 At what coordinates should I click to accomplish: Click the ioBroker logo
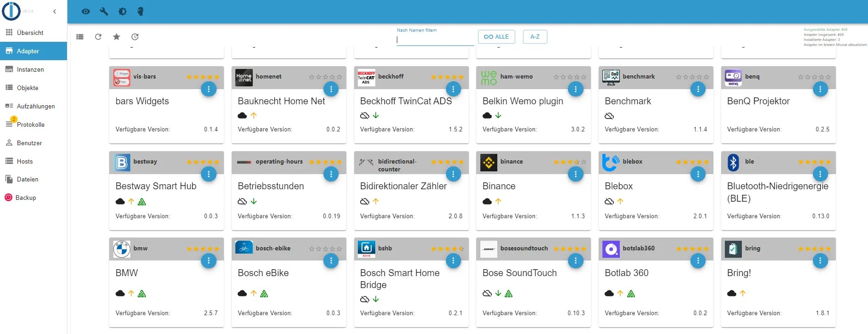11,11
